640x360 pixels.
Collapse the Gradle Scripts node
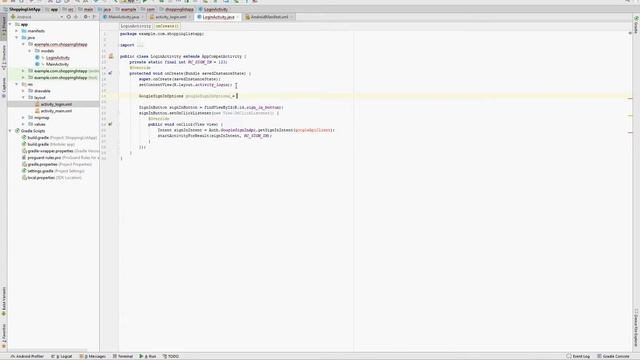pyautogui.click(x=11, y=131)
